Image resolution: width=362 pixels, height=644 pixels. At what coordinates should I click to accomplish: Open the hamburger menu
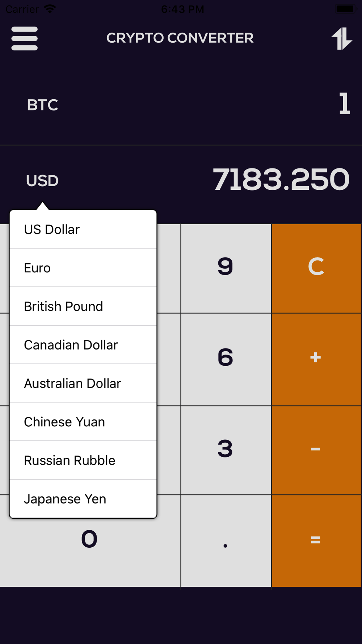[x=24, y=38]
